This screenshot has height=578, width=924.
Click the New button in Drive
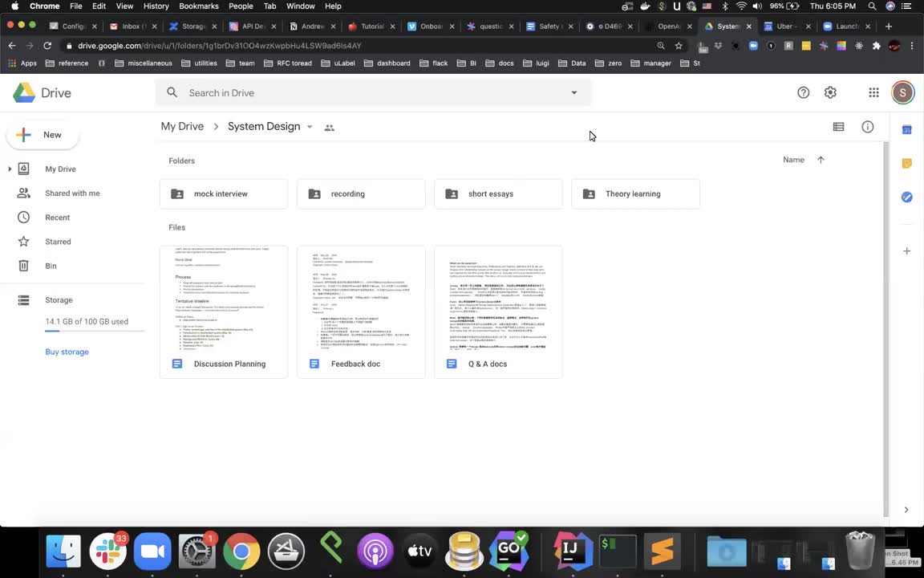click(43, 135)
